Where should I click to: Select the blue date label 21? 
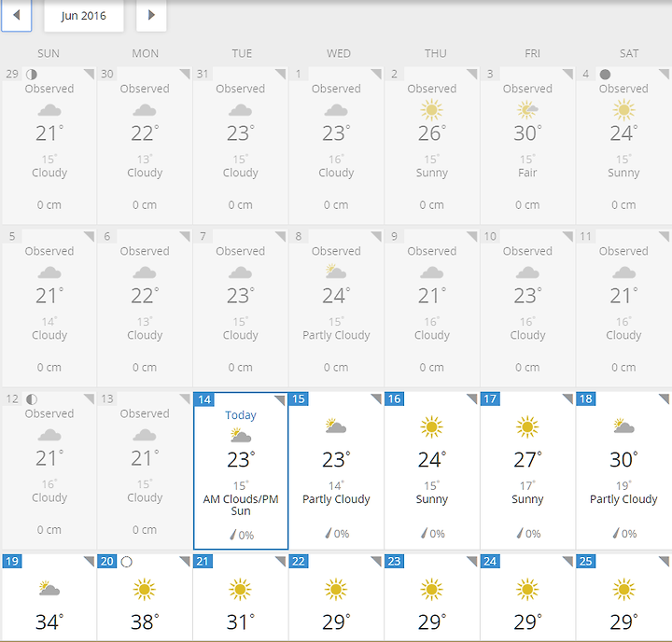tap(203, 561)
